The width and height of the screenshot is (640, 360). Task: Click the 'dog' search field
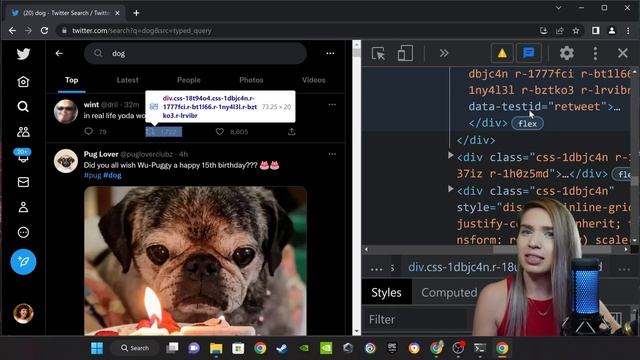click(195, 53)
